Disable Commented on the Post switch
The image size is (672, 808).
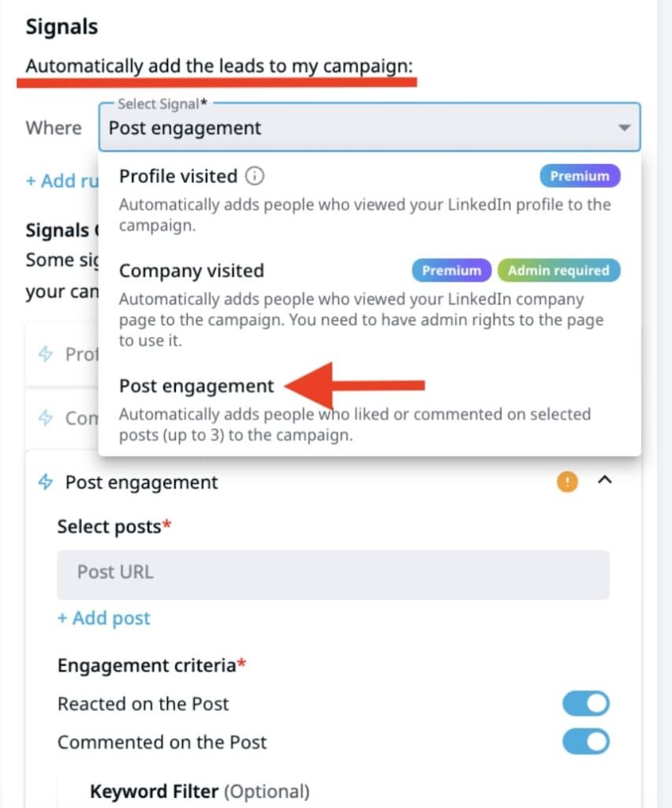(x=585, y=742)
